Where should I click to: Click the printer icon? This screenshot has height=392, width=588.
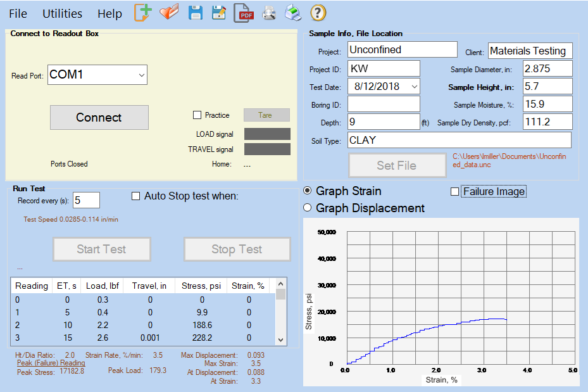pyautogui.click(x=293, y=13)
